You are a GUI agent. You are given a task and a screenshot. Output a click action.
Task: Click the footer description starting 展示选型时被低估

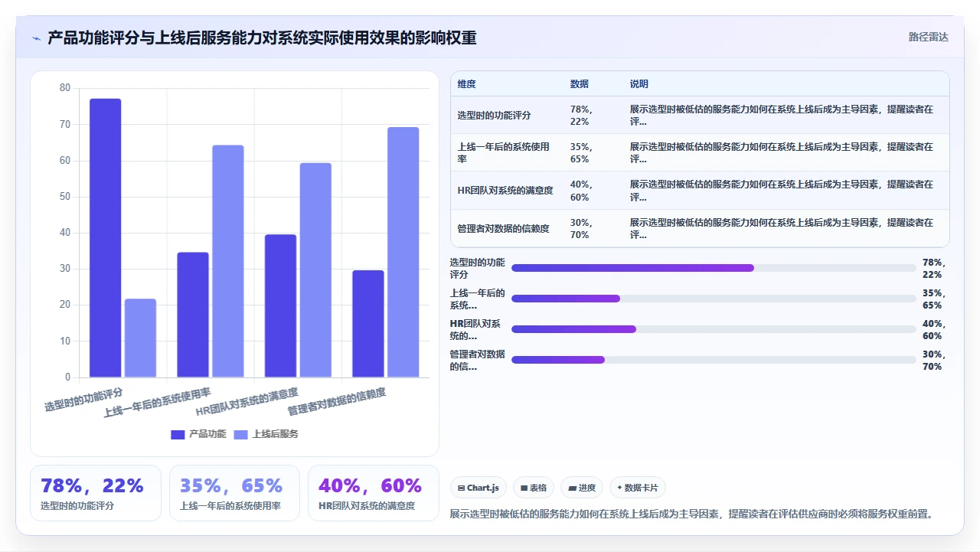694,514
